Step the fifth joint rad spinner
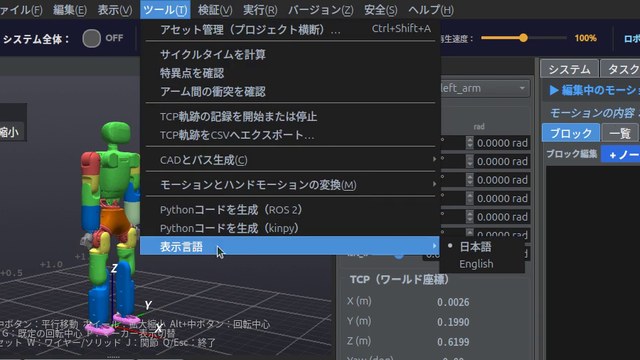 pyautogui.click(x=470, y=217)
